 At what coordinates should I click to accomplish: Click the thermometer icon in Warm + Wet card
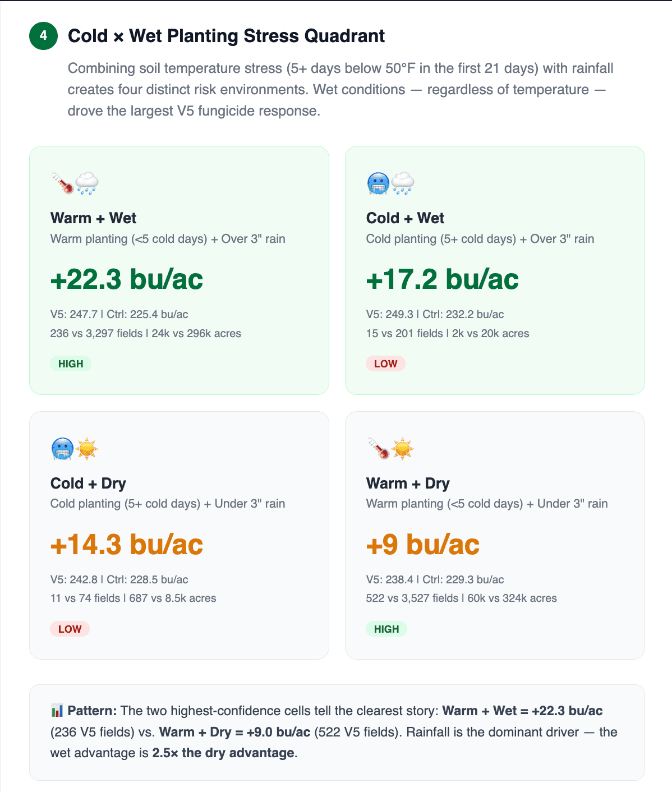(62, 183)
